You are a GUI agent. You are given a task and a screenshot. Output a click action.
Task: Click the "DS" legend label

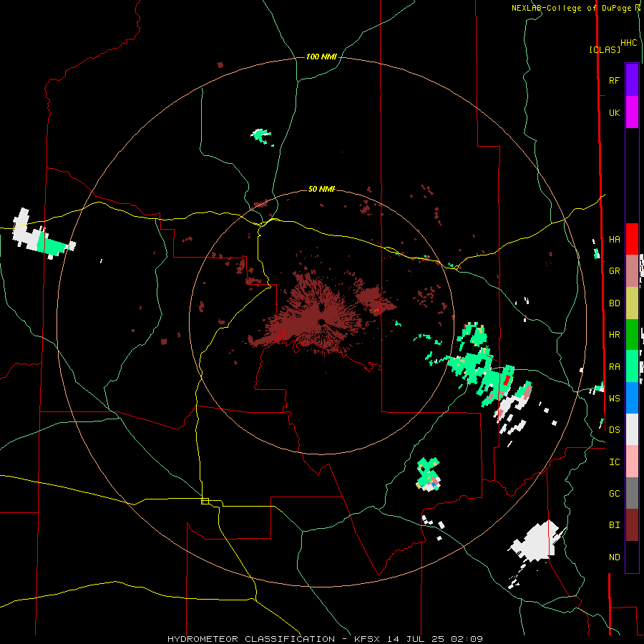tap(614, 429)
